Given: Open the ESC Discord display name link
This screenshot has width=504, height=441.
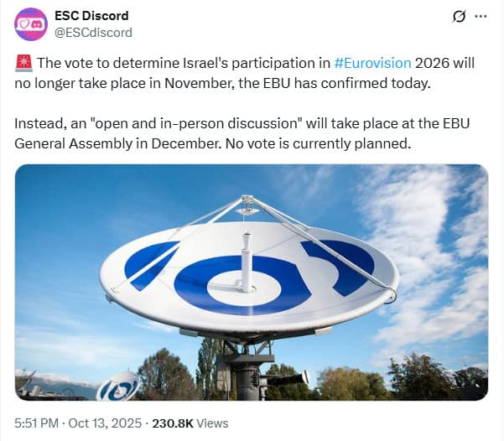Looking at the screenshot, I should pyautogui.click(x=91, y=17).
